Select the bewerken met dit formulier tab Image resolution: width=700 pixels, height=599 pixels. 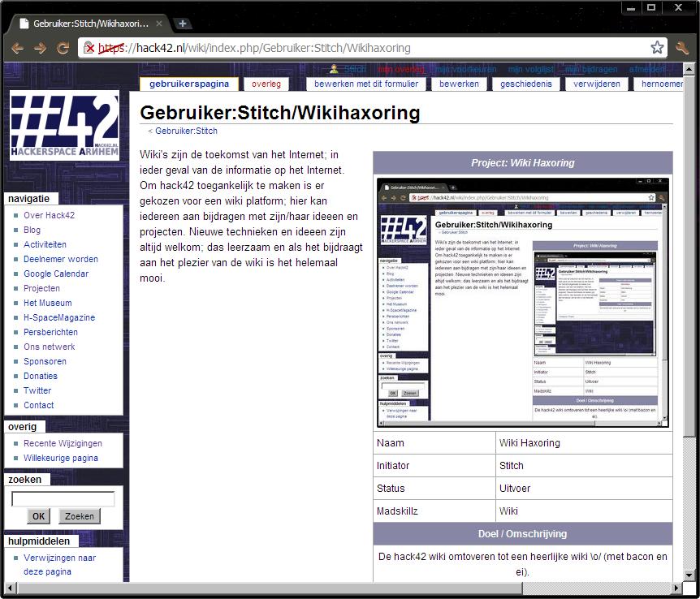pyautogui.click(x=366, y=84)
